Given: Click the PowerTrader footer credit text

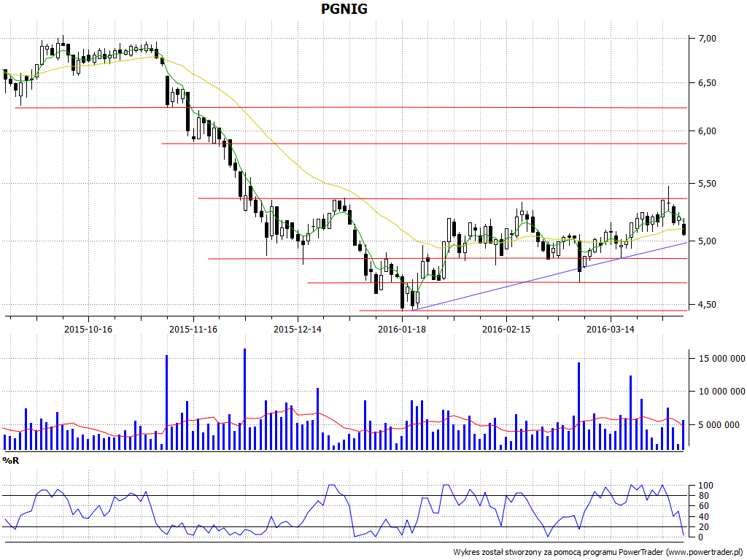Looking at the screenshot, I should click(x=598, y=552).
